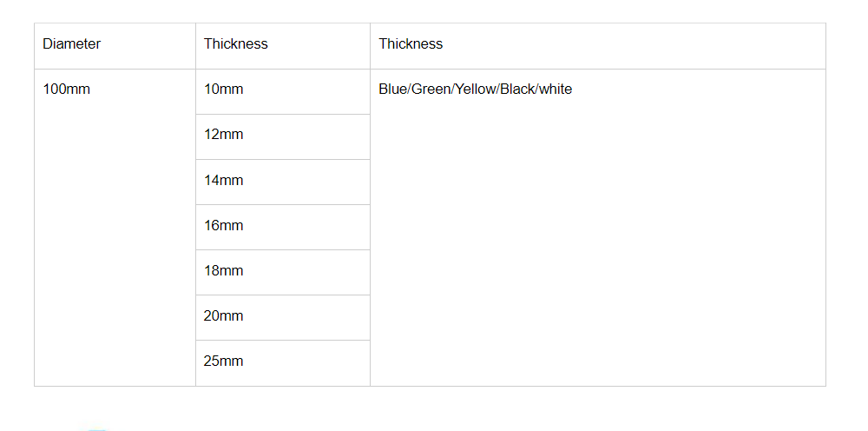The width and height of the screenshot is (868, 431).
Task: Click the Thickness header above the colors
Action: click(411, 44)
